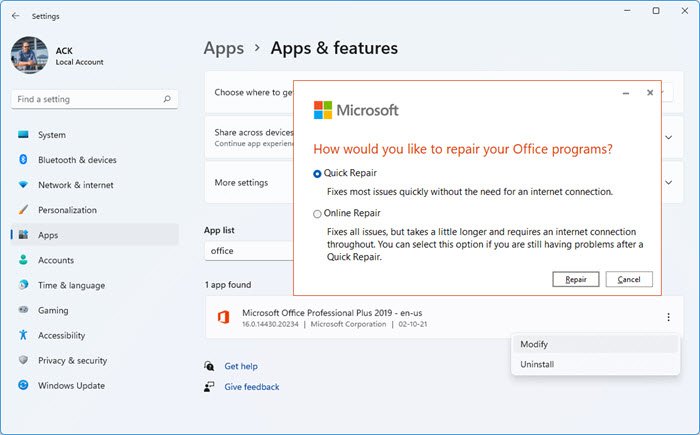700x435 pixels.
Task: Click the Apps breadcrumb in header
Action: coord(224,48)
